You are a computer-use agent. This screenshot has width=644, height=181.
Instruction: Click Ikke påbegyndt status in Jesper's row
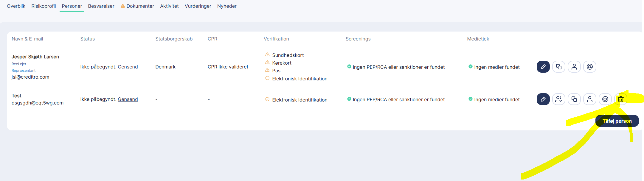click(98, 67)
